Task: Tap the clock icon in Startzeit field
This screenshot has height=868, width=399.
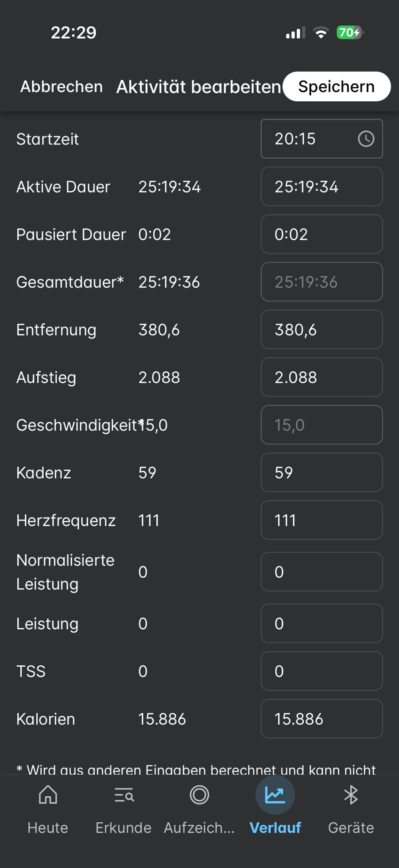Action: tap(366, 139)
